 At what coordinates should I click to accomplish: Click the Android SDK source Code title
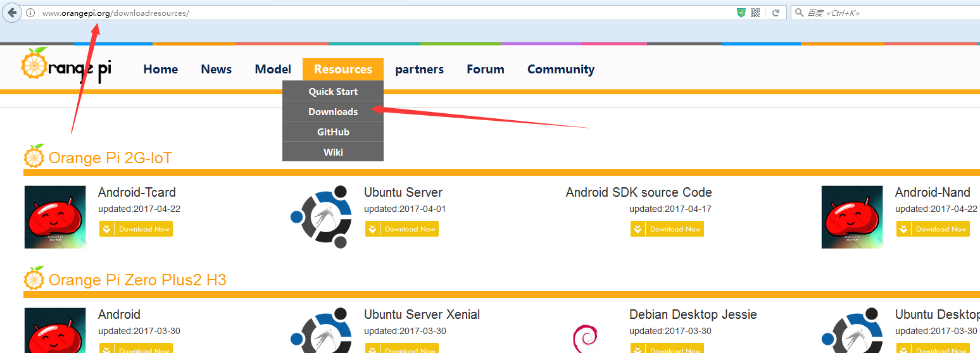click(x=639, y=192)
